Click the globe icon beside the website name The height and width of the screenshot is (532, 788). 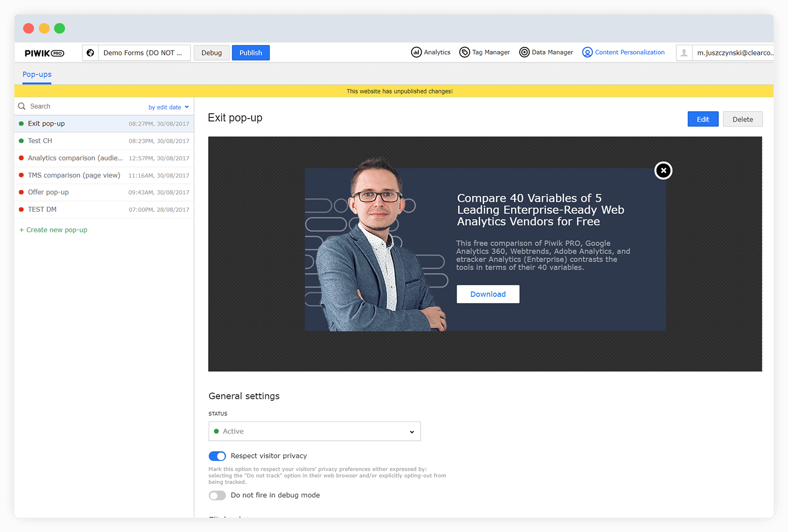pyautogui.click(x=90, y=53)
